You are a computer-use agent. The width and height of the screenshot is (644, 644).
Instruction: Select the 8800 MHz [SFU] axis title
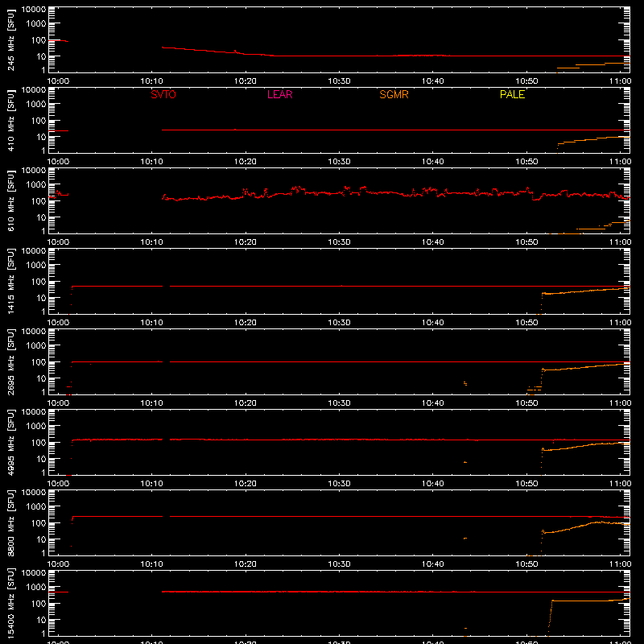click(x=10, y=523)
